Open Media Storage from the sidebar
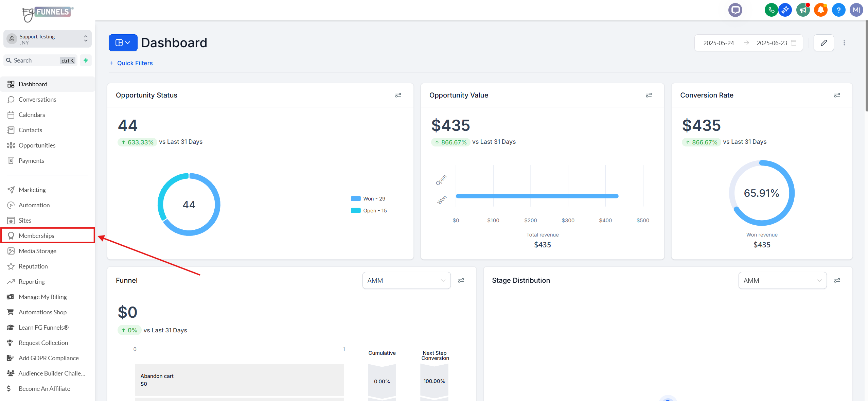868x401 pixels. 48,251
